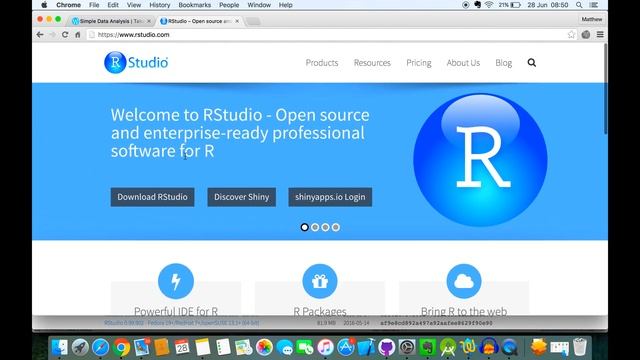Click the RStudio logo in the site header
Screen dimensions: 640x360
pyautogui.click(x=136, y=62)
